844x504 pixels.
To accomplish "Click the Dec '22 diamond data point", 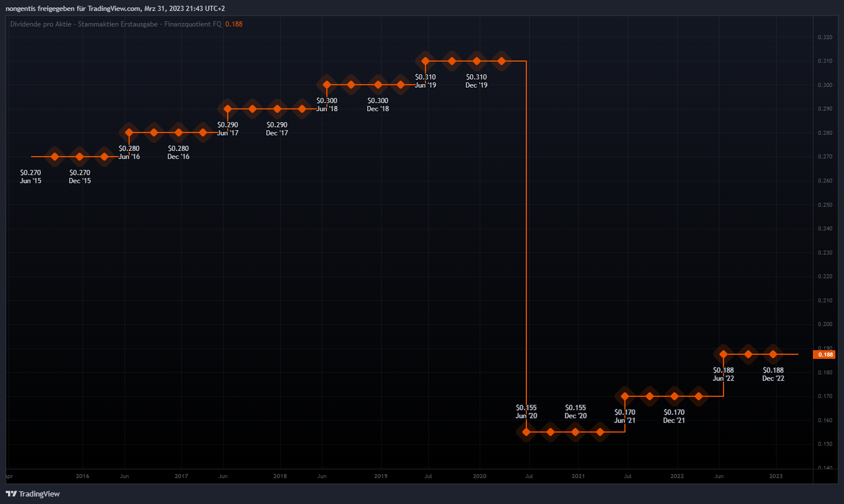I will tap(773, 354).
